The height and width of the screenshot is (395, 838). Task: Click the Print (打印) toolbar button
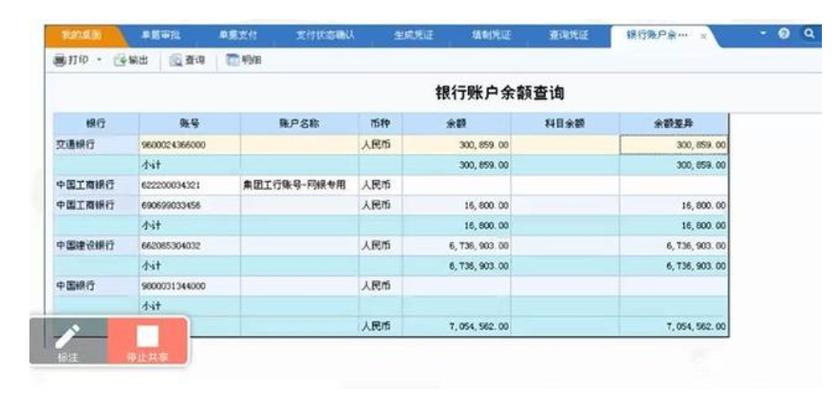(x=71, y=60)
